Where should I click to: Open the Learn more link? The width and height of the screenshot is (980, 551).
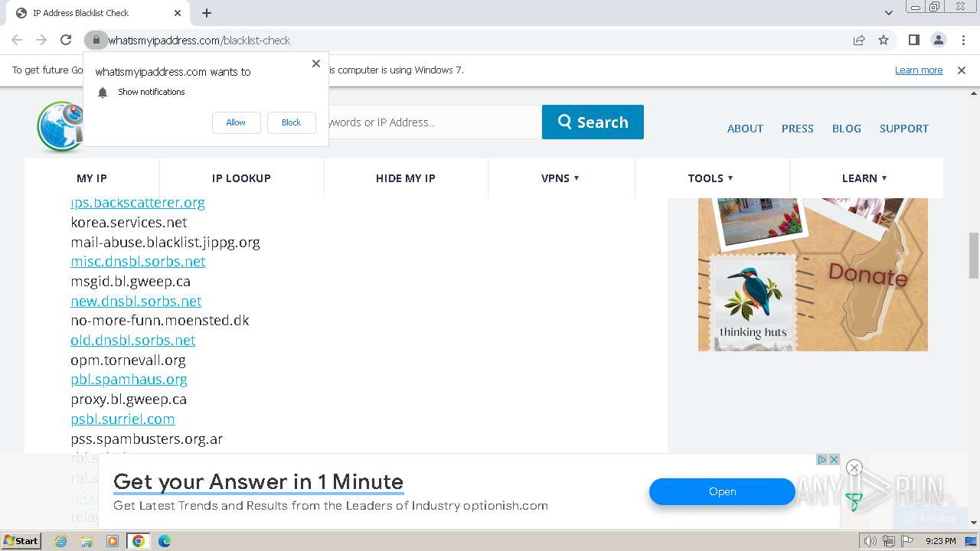point(919,70)
